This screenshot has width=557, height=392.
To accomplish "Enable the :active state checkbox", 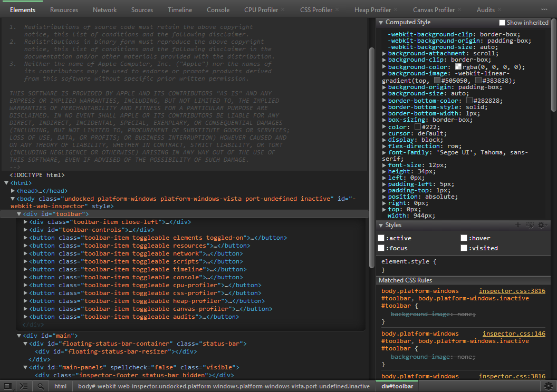I will [381, 238].
